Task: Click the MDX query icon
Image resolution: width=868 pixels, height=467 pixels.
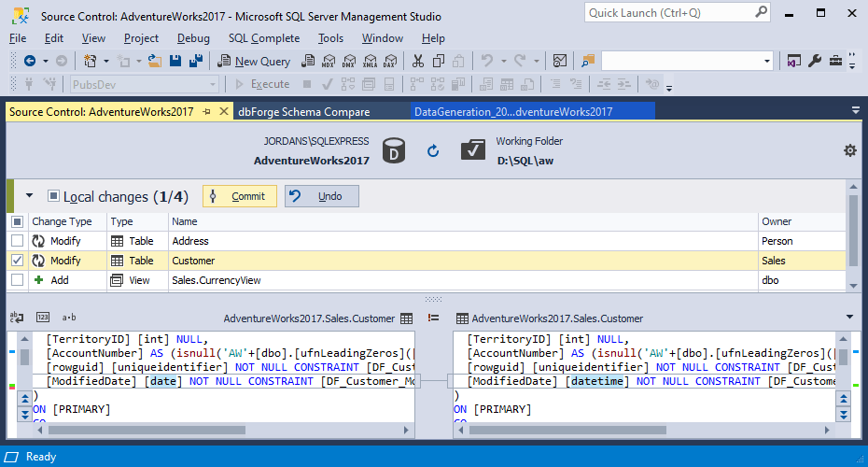Action: 329,61
